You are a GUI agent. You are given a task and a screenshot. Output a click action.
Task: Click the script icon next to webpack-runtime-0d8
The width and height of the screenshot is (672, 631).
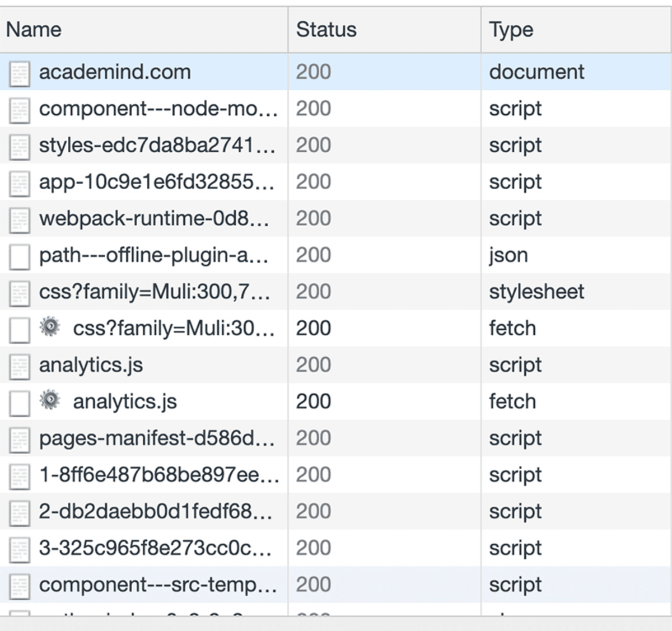[x=20, y=218]
